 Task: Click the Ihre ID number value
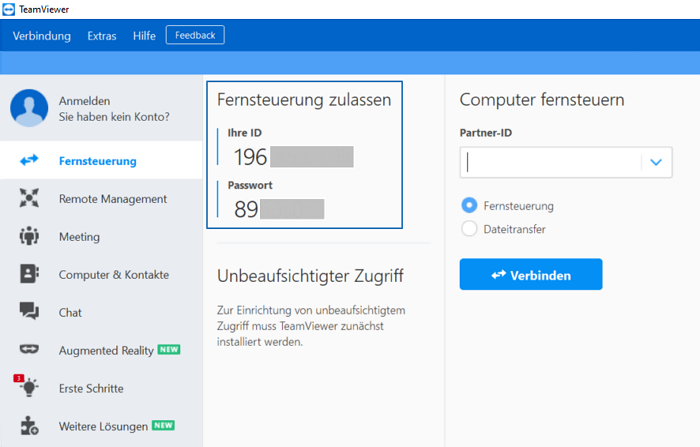[294, 157]
